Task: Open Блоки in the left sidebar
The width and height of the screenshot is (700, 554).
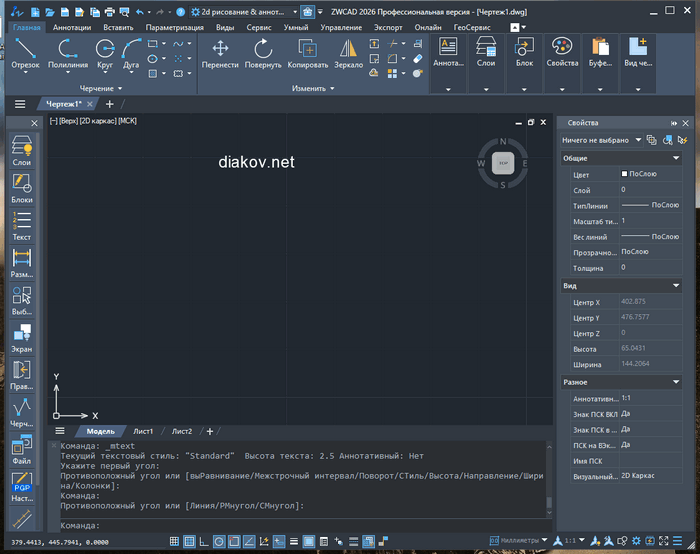Action: 21,185
